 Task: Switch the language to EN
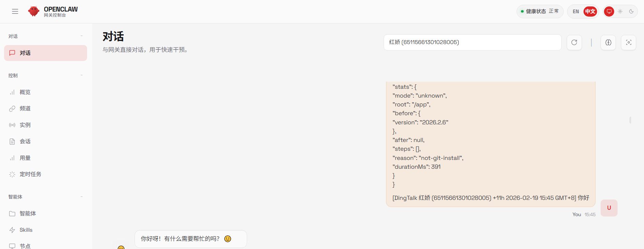[576, 12]
